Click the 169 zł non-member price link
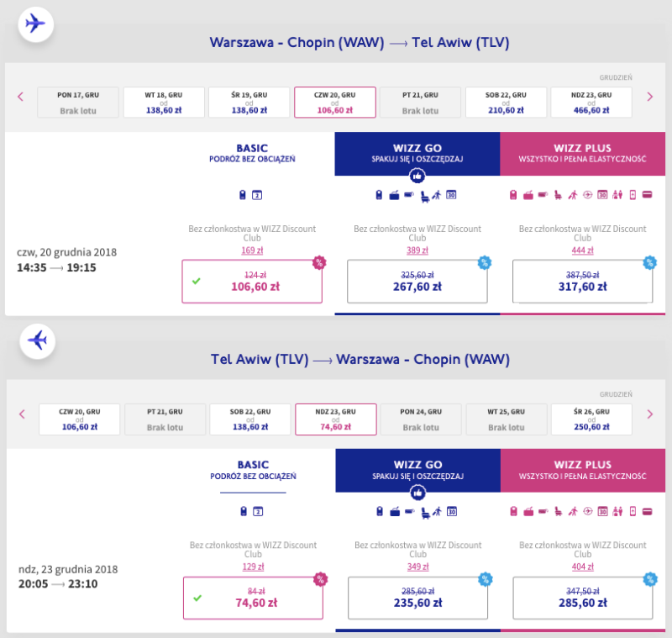Viewport: 672px width, 638px height. point(252,250)
